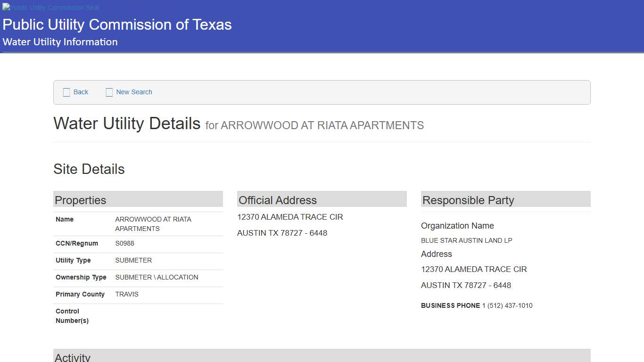Click the Public Utility Commission of Texas title
The image size is (644, 362).
pyautogui.click(x=117, y=25)
